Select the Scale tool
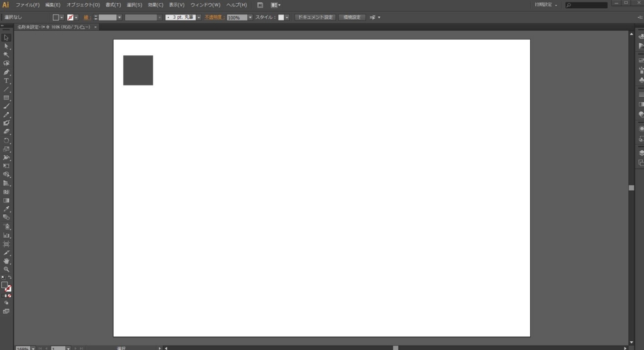This screenshot has width=644, height=350. (x=6, y=149)
